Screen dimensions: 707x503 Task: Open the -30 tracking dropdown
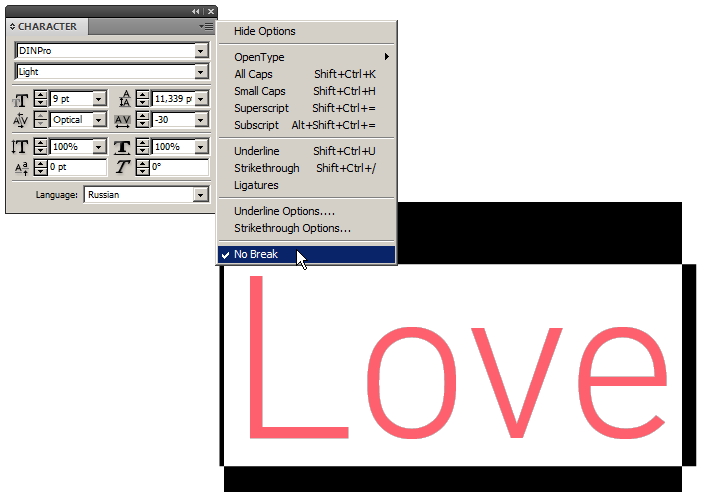(201, 120)
